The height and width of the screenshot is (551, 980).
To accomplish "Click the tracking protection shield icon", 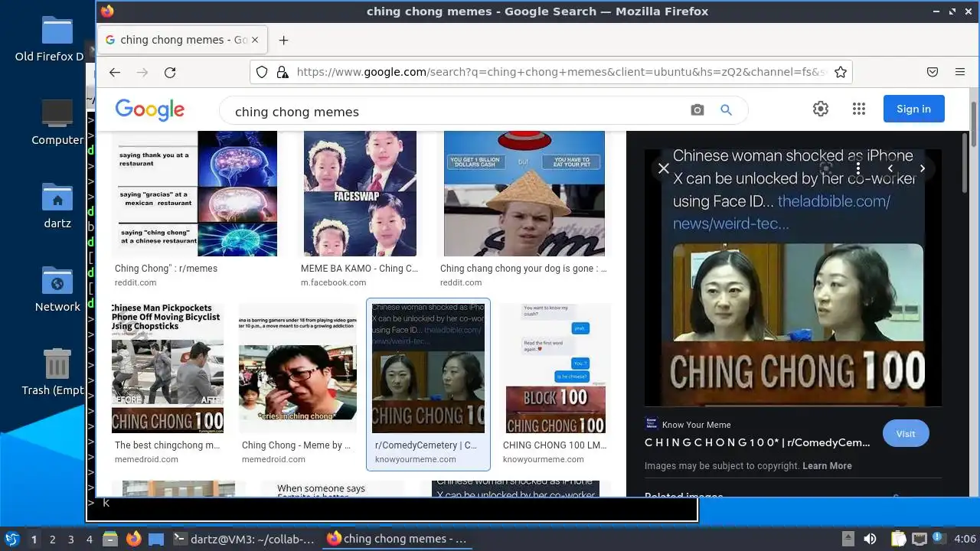I will 262,72.
